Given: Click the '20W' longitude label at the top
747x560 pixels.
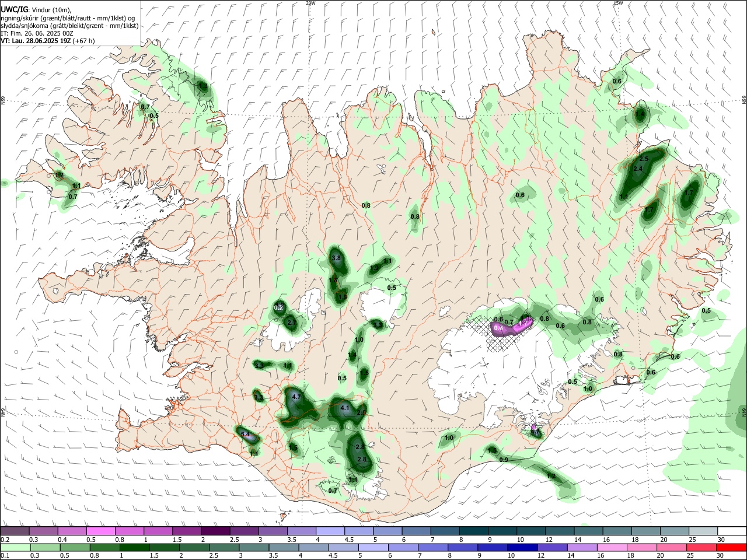Looking at the screenshot, I should (x=310, y=3).
